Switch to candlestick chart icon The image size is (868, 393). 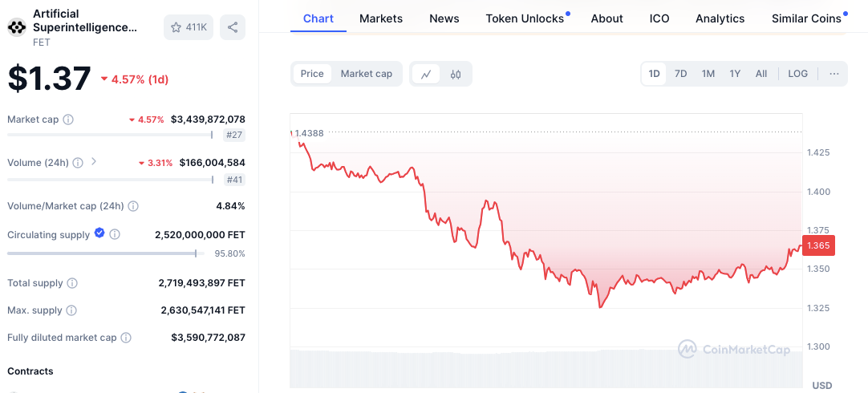456,74
